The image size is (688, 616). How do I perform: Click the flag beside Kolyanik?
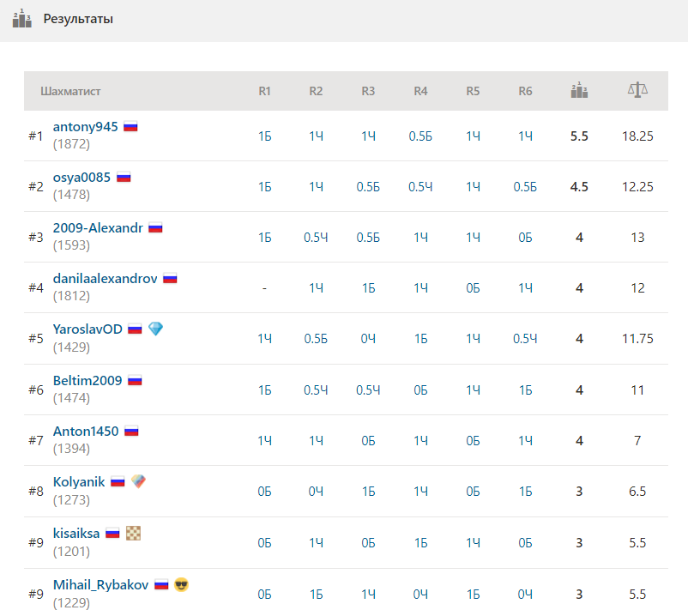[x=118, y=482]
